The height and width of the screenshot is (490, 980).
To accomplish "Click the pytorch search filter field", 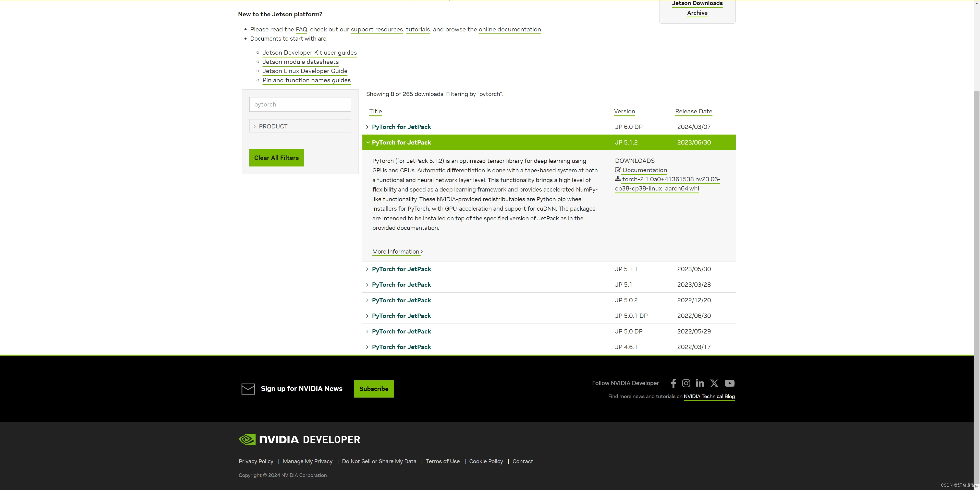I will (300, 104).
